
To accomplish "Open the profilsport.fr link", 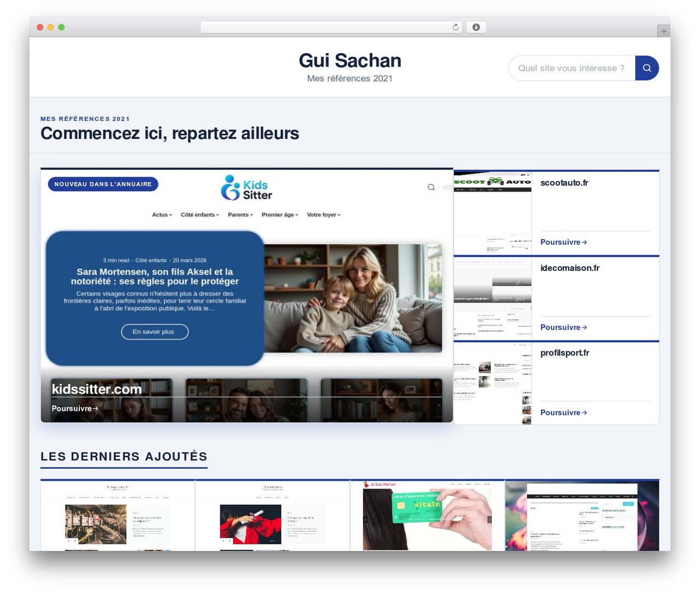I will [565, 353].
